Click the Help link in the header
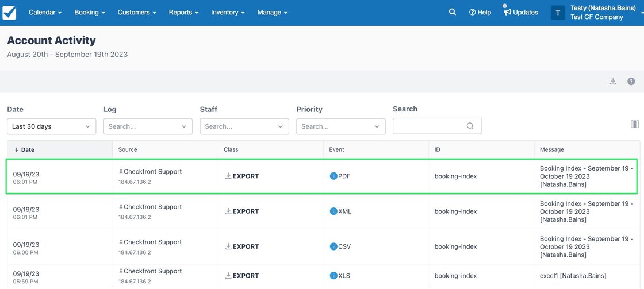 [x=480, y=12]
